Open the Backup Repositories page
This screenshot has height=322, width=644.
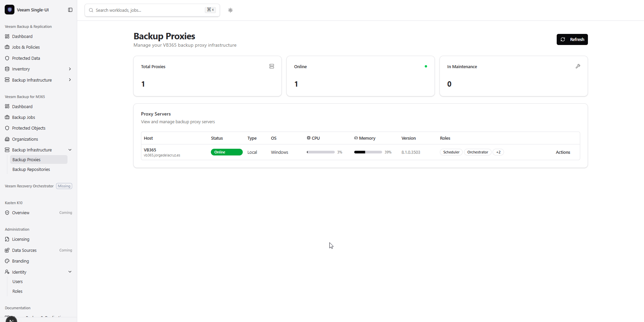tap(31, 169)
